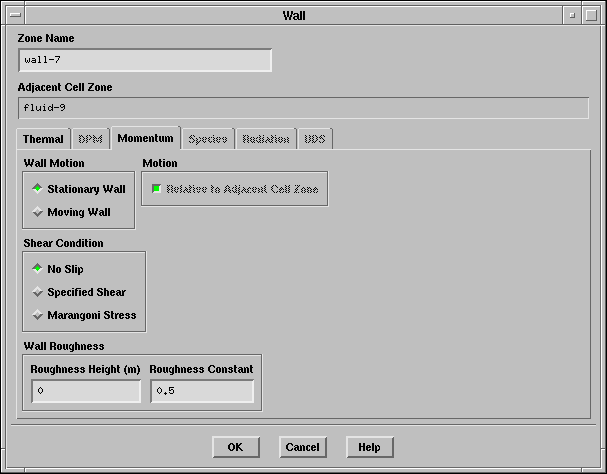
Task: Go to the UDS tab
Action: (x=315, y=139)
